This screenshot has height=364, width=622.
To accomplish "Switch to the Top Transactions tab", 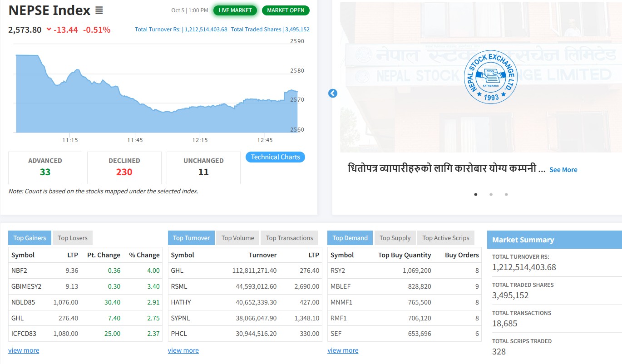I will click(290, 238).
